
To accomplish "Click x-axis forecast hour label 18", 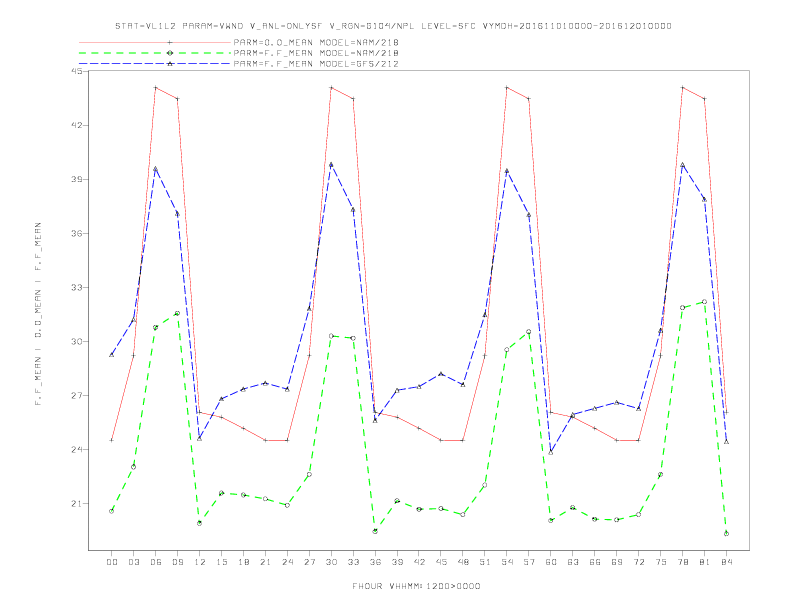I will pos(243,562).
